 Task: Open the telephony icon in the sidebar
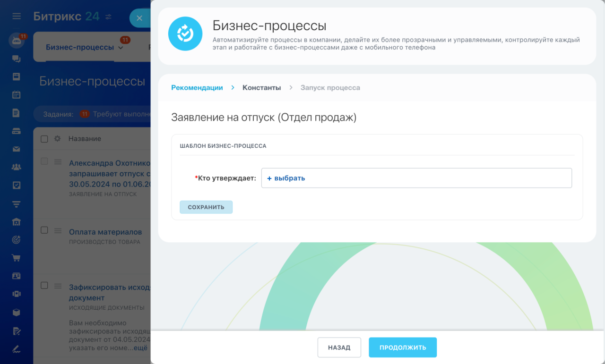pyautogui.click(x=17, y=294)
